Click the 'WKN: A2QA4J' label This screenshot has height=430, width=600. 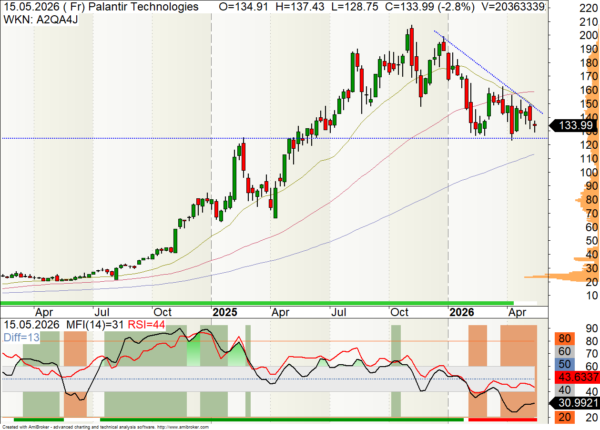[x=41, y=20]
